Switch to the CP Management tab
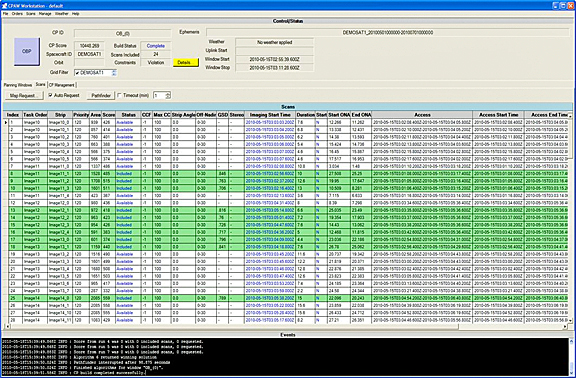This screenshot has width=576, height=378. pyautogui.click(x=62, y=85)
